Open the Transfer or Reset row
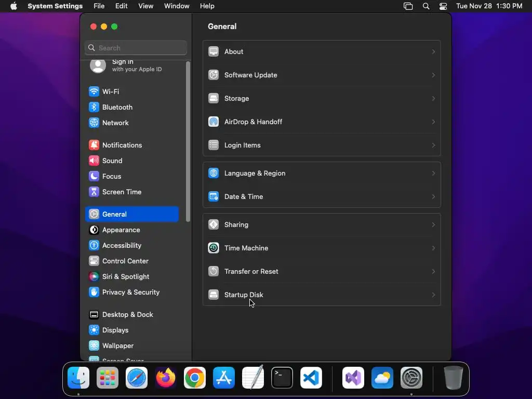This screenshot has width=532, height=399. coord(322,272)
